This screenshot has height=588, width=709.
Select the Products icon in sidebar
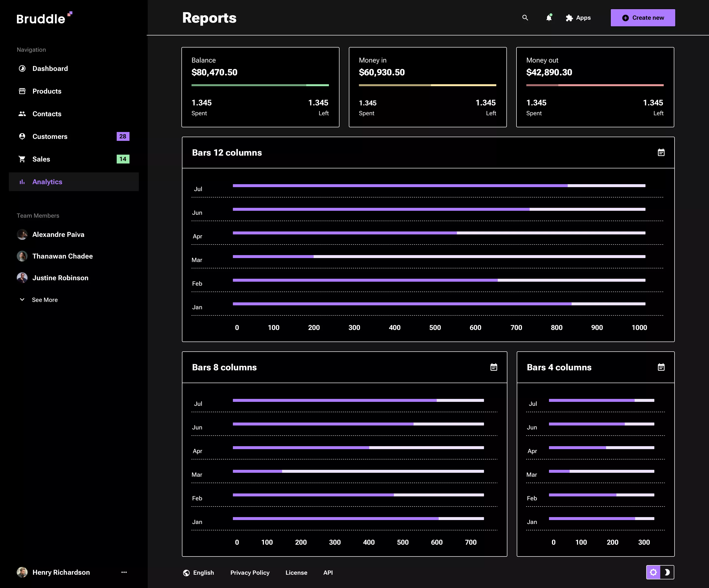click(x=22, y=91)
